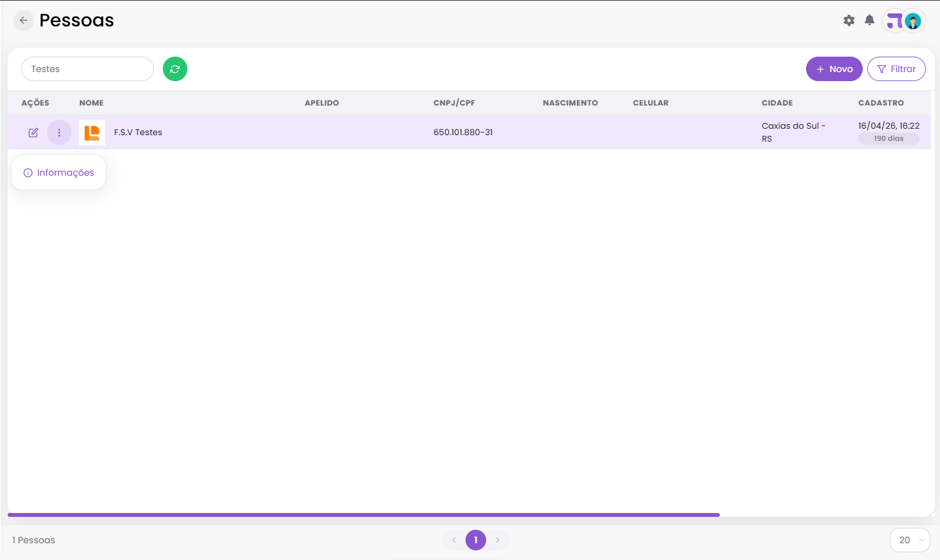Sort by the NASCIMENTO column header
Viewport: 940px width, 560px height.
(570, 103)
